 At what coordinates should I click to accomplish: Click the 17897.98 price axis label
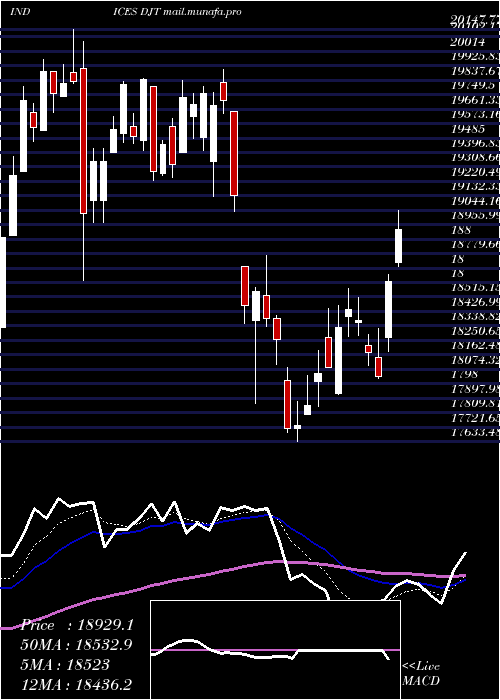[475, 389]
